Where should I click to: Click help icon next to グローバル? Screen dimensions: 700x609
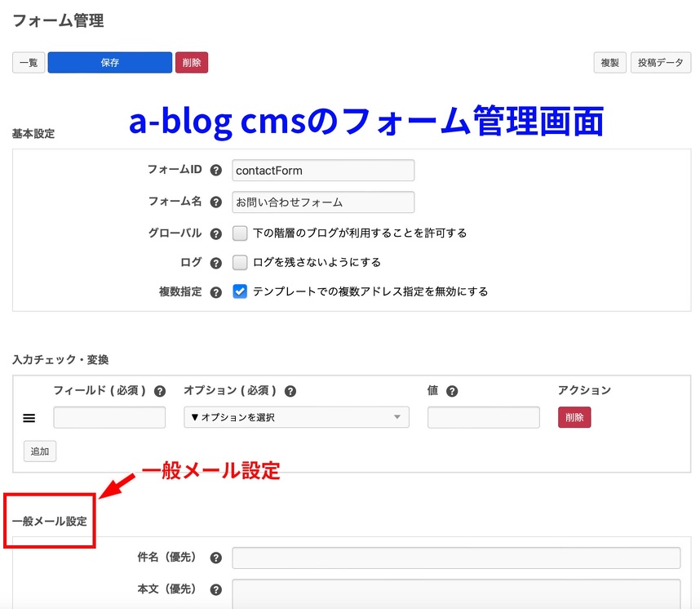(x=216, y=233)
